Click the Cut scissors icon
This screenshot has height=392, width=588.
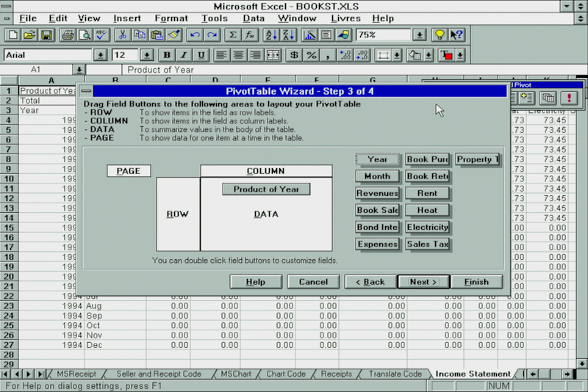[x=123, y=35]
